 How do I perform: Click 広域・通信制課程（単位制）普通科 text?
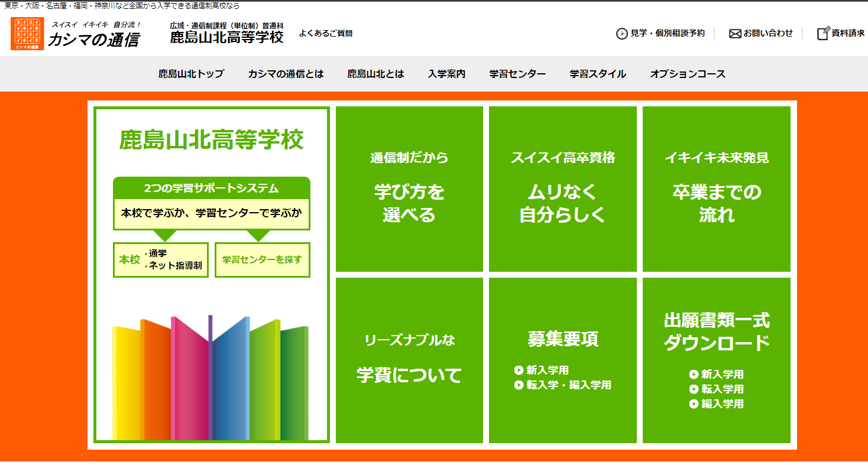tap(226, 26)
